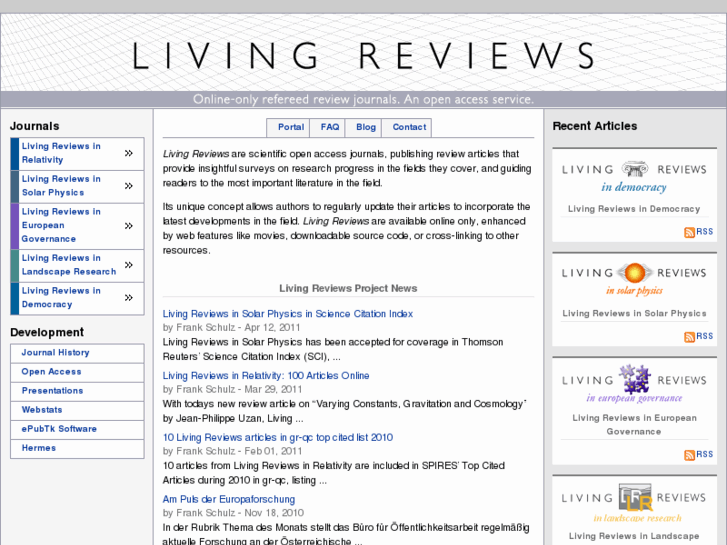
Task: Expand arrow beside Living Reviews in Solar Physics
Action: tap(129, 186)
